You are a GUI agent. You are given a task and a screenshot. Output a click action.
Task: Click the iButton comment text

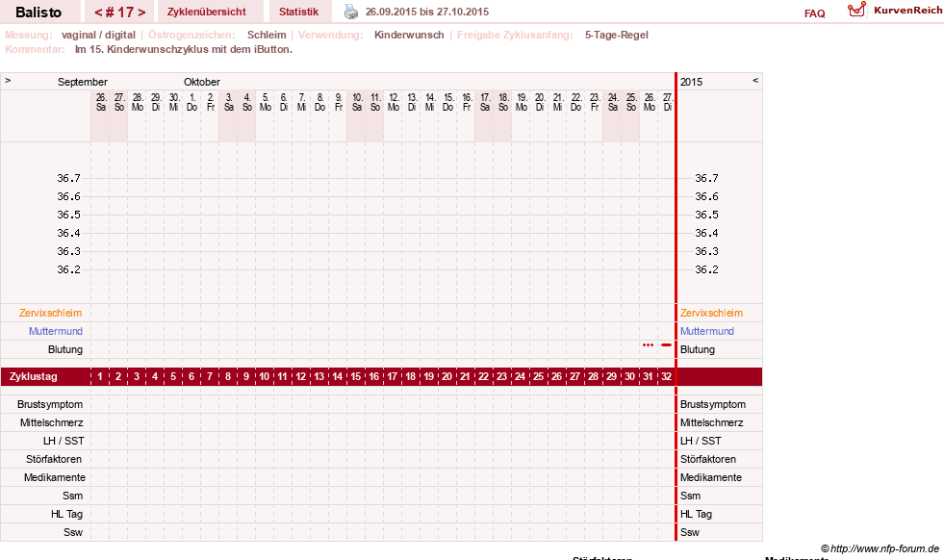point(184,49)
